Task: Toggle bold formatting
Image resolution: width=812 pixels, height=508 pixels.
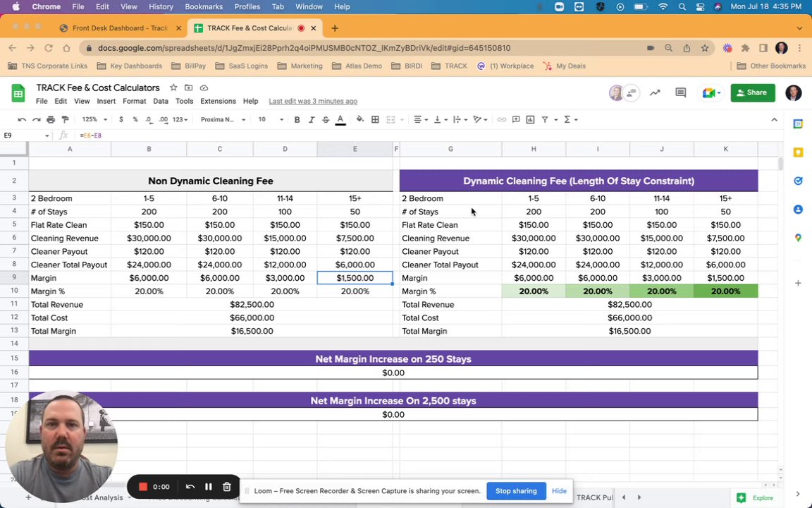Action: point(297,120)
